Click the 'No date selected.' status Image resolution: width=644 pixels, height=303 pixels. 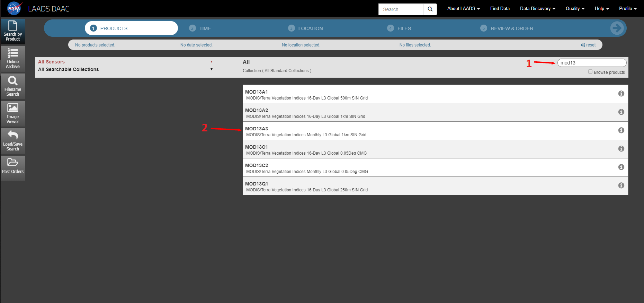point(196,45)
